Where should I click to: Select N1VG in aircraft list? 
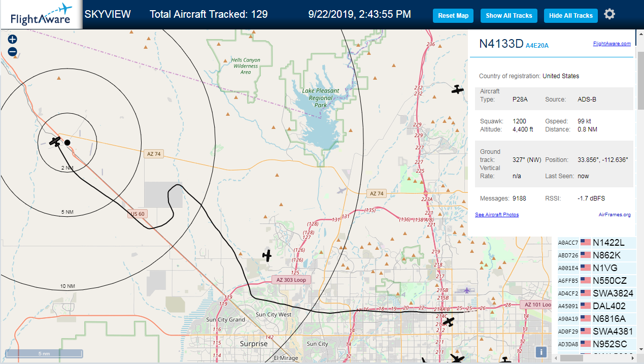click(x=604, y=268)
